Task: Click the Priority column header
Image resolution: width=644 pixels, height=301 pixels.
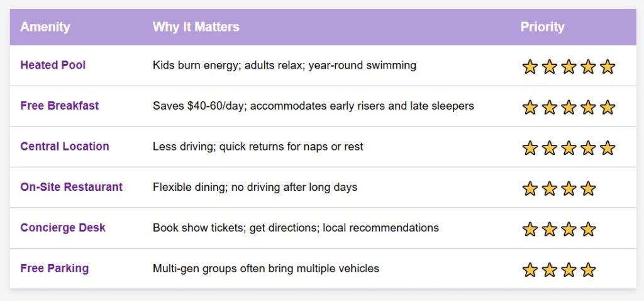Action: pyautogui.click(x=542, y=27)
